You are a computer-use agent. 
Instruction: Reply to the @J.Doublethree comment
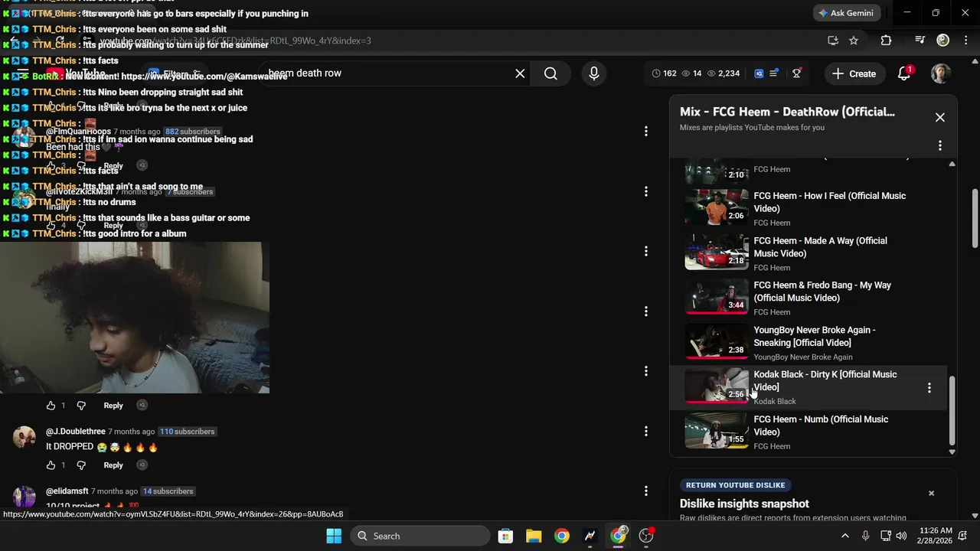tap(113, 465)
